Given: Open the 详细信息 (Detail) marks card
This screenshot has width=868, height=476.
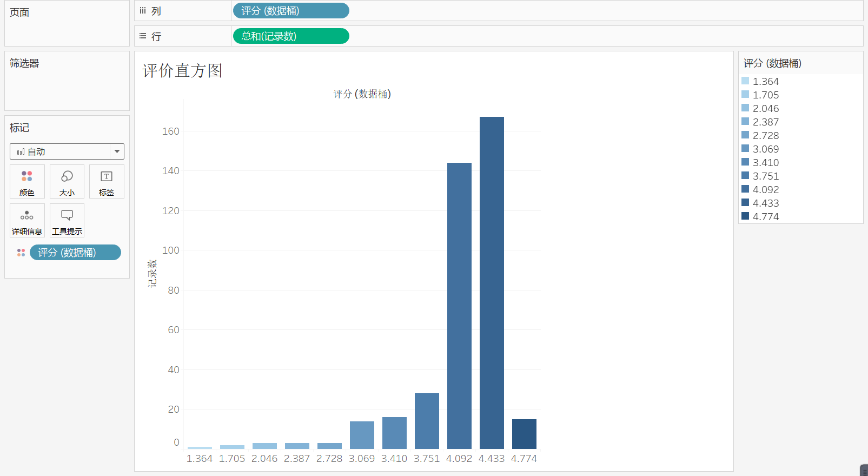Looking at the screenshot, I should tap(27, 221).
